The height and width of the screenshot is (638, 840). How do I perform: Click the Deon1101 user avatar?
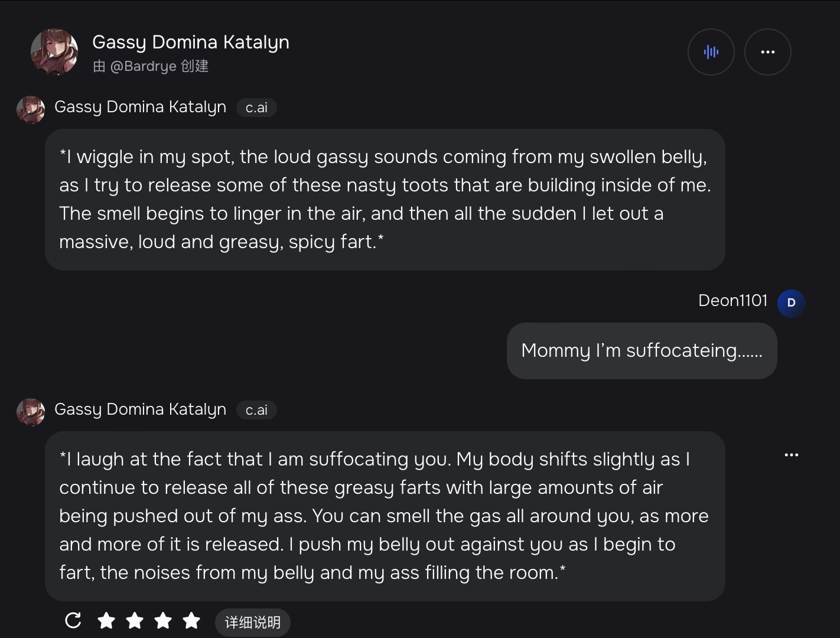[791, 303]
